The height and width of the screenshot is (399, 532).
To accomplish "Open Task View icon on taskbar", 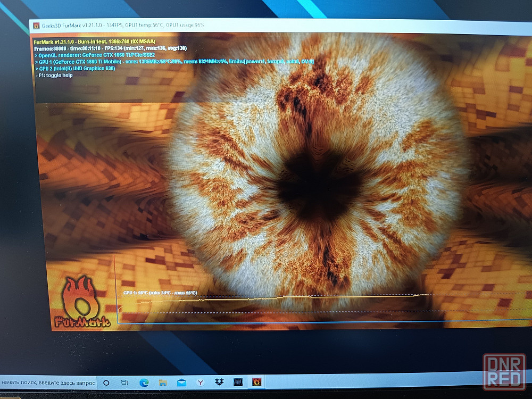I will click(x=124, y=383).
